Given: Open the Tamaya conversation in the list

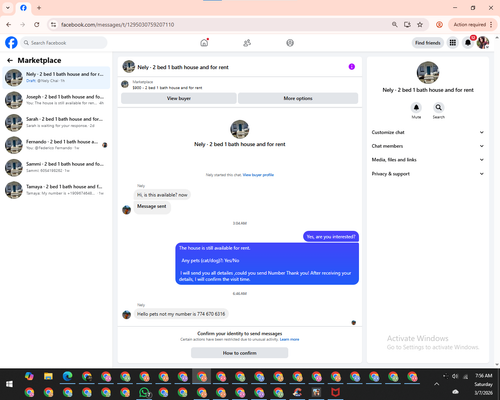Looking at the screenshot, I should [56, 190].
